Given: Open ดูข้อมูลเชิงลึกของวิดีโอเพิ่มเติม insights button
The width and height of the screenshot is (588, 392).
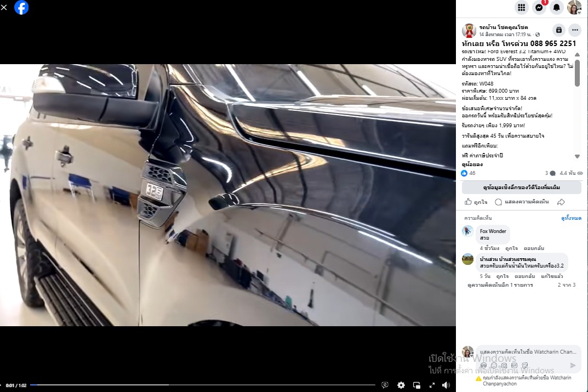Looking at the screenshot, I should point(521,187).
